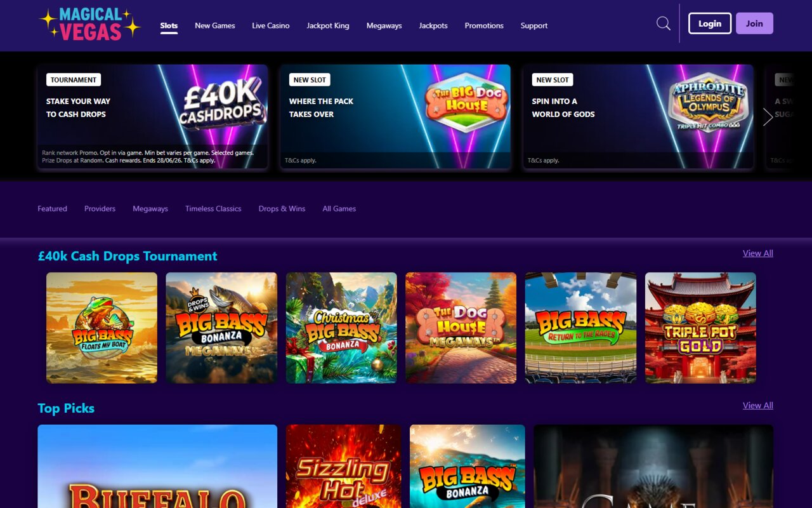The width and height of the screenshot is (812, 508).
Task: Click the 'STAKE YOUR WAY TO CASH DROPS' text
Action: [78, 108]
